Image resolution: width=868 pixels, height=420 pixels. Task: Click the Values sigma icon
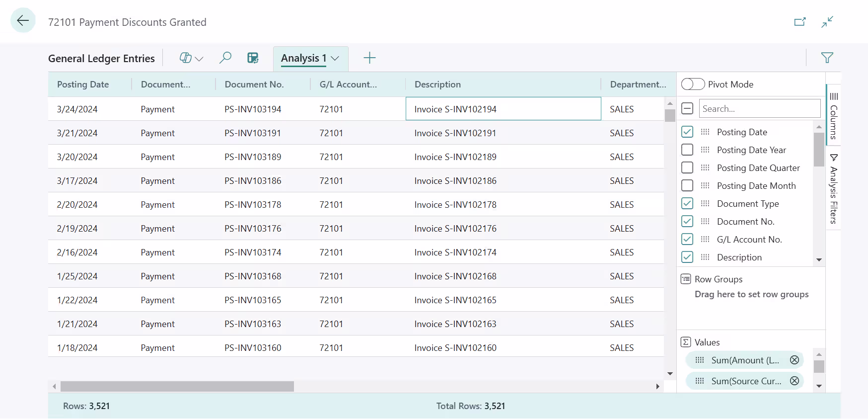click(x=686, y=342)
